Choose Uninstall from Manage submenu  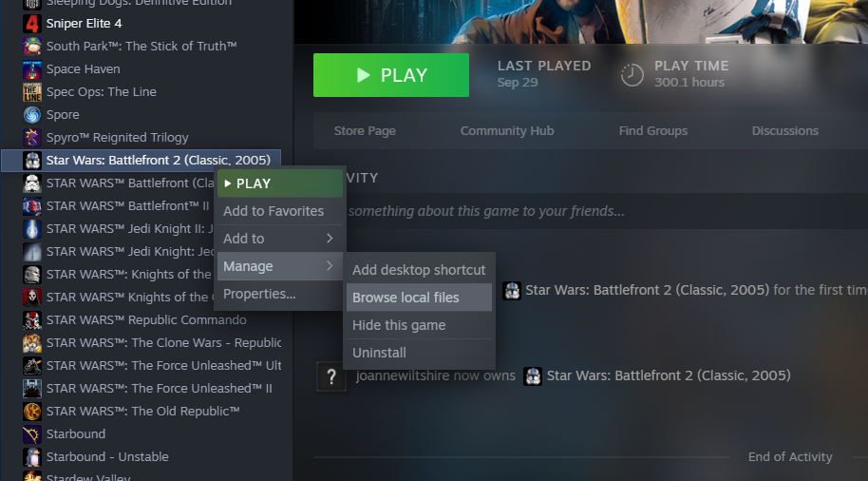point(419,353)
